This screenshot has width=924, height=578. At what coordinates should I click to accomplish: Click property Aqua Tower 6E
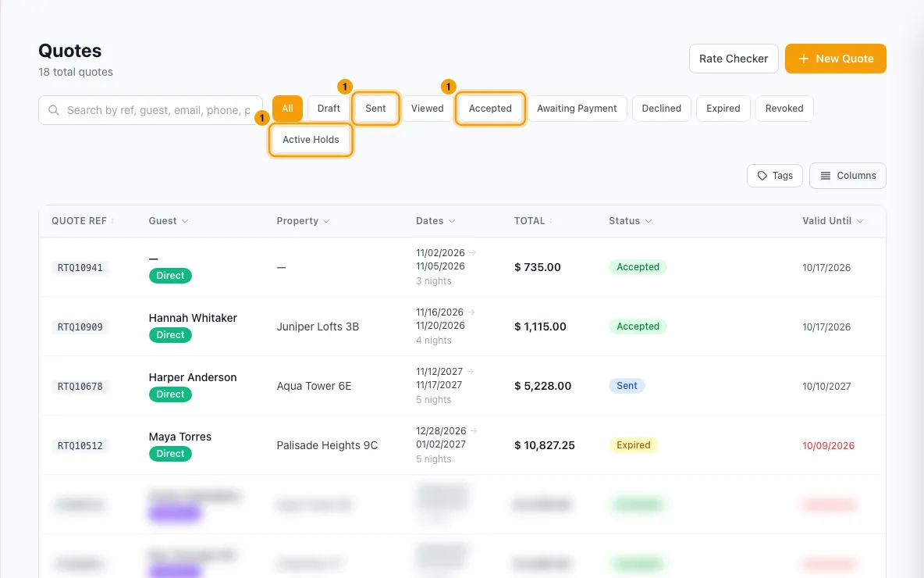pyautogui.click(x=314, y=387)
